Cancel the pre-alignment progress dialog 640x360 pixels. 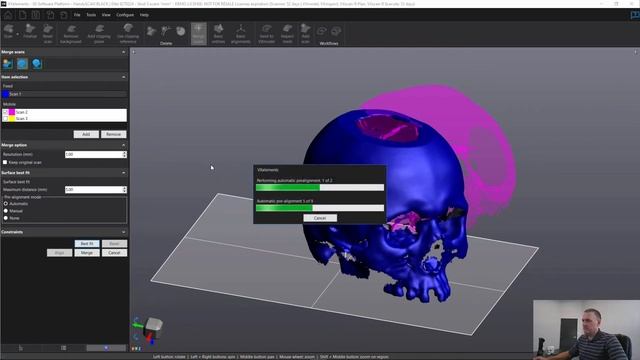(x=320, y=218)
